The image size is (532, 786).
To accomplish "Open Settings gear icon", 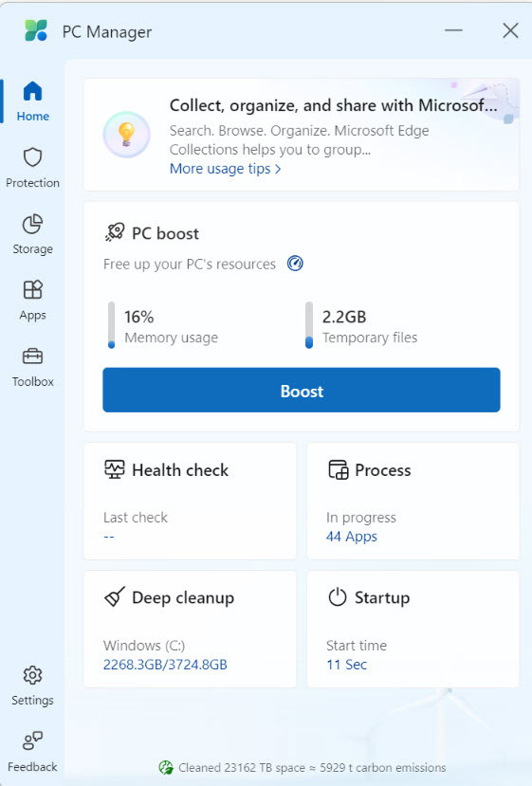I will [x=32, y=675].
